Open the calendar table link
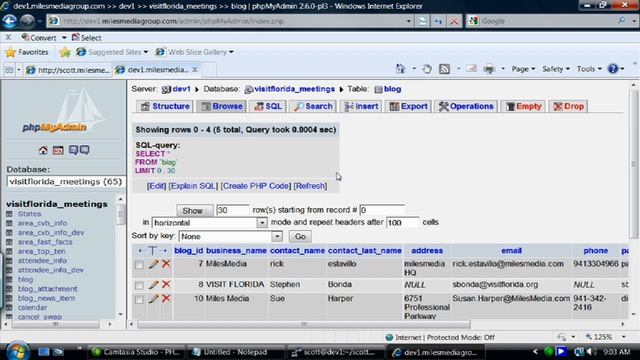This screenshot has width=640, height=360. [32, 307]
